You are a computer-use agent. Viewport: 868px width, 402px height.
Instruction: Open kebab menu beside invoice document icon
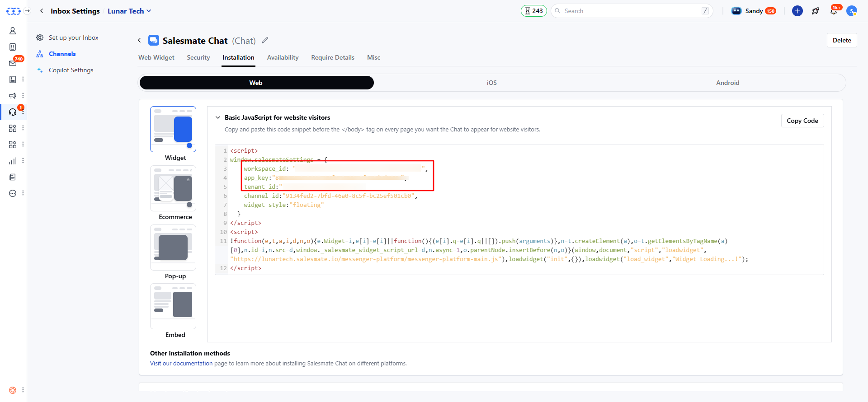23,79
